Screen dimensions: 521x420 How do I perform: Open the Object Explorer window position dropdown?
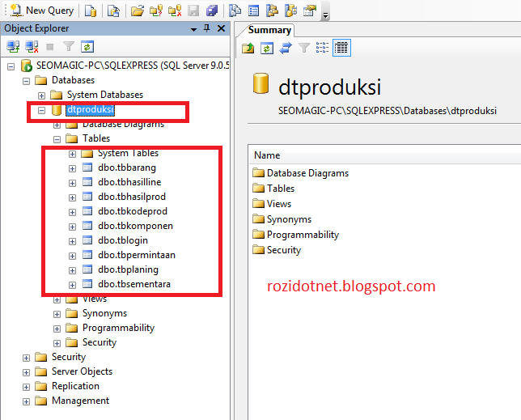coord(193,29)
